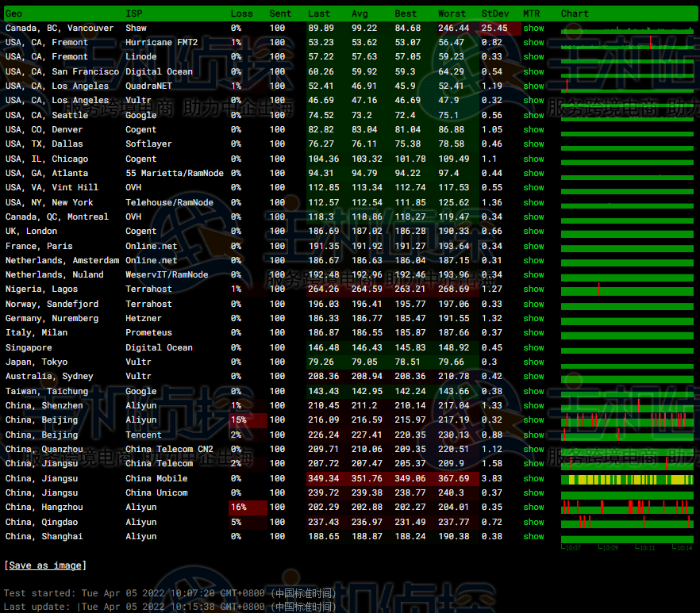Show MTR for China Jiangsu China Mobile
The width and height of the screenshot is (700, 613).
[x=533, y=478]
